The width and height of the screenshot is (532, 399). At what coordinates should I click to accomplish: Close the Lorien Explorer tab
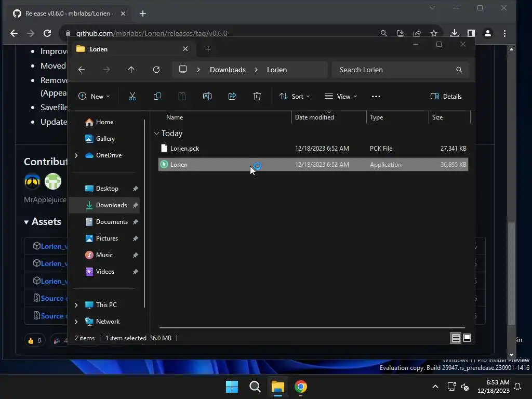tap(185, 49)
